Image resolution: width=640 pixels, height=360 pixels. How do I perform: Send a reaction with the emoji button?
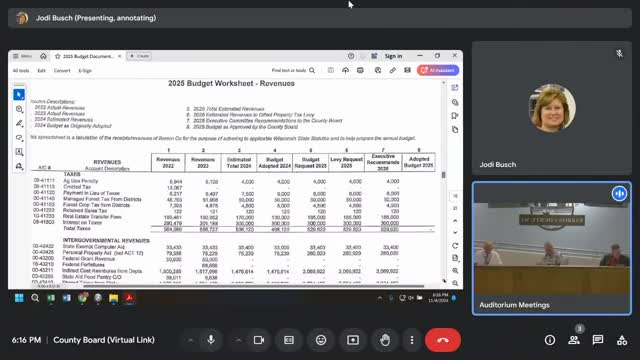tap(321, 340)
